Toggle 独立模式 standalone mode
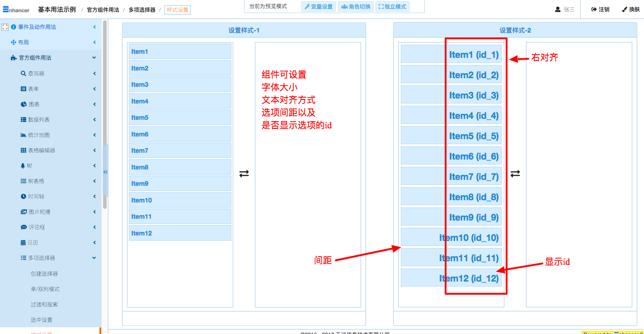The height and width of the screenshot is (334, 644). pos(392,7)
